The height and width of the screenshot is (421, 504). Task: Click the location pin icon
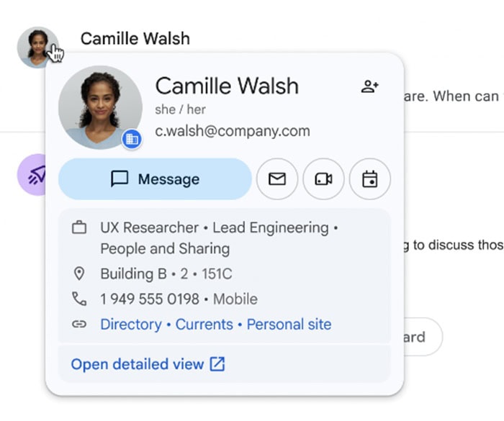click(79, 273)
